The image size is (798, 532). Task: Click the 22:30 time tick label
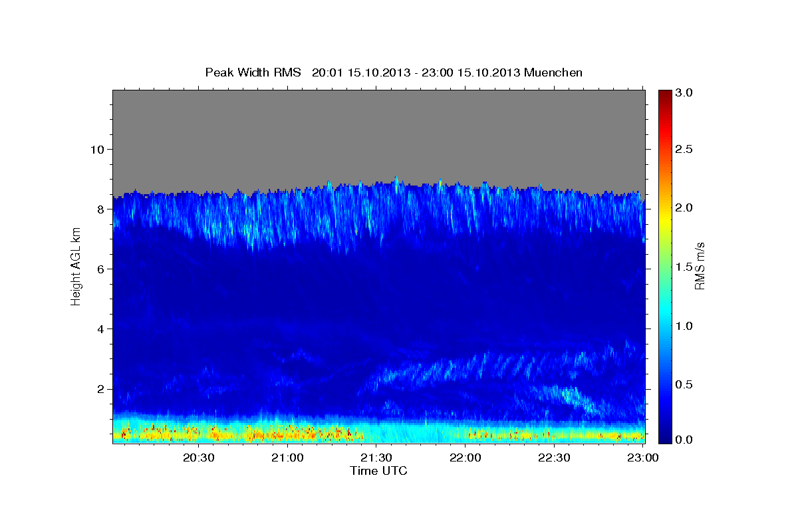[x=554, y=458]
